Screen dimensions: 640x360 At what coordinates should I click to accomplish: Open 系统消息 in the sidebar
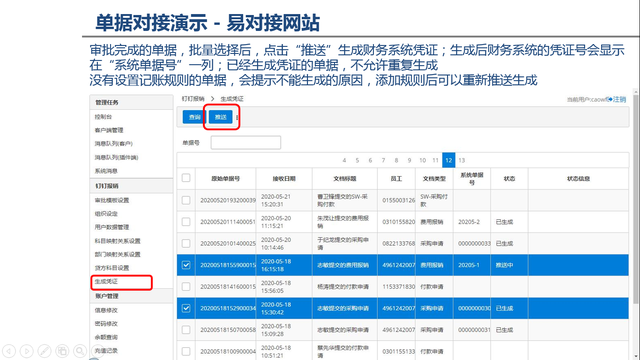[x=106, y=171]
